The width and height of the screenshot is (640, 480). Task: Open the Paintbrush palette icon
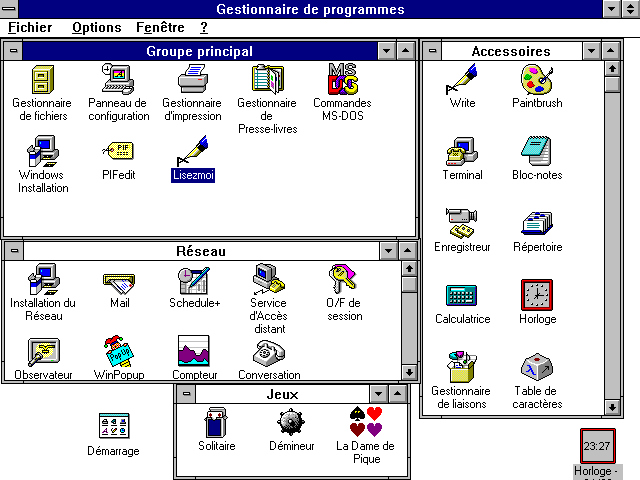[537, 79]
